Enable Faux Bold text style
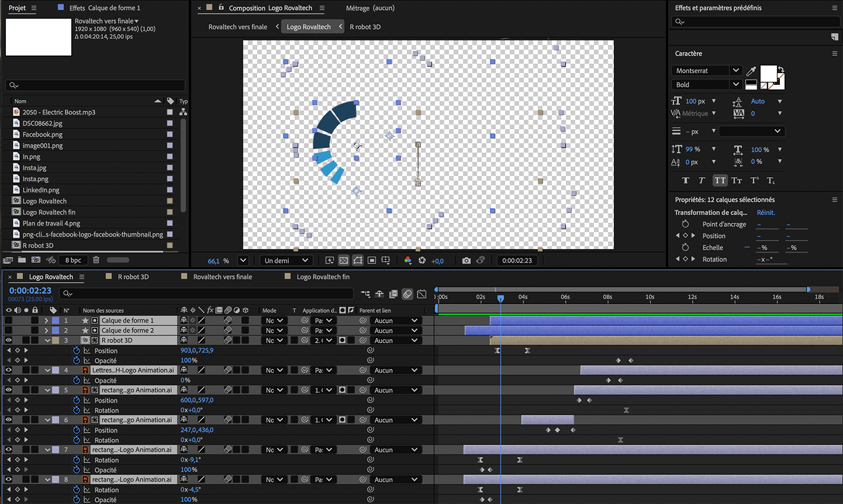The height and width of the screenshot is (504, 843). click(x=686, y=181)
